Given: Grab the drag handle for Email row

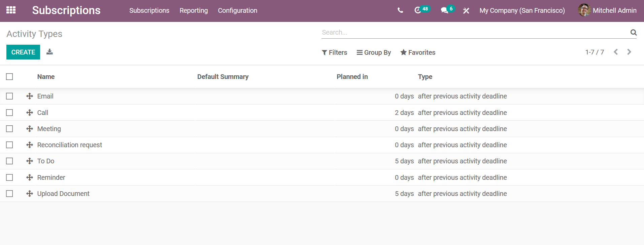Looking at the screenshot, I should tap(30, 96).
